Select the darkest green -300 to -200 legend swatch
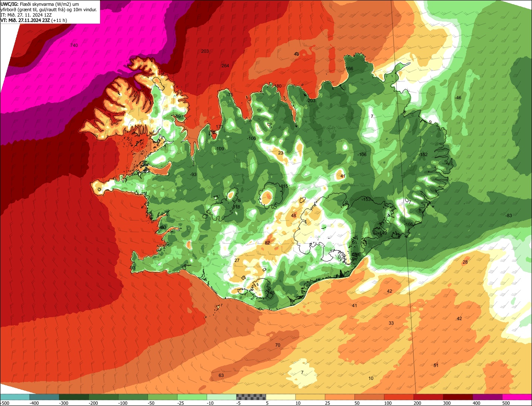The width and height of the screenshot is (532, 406). coord(74,397)
